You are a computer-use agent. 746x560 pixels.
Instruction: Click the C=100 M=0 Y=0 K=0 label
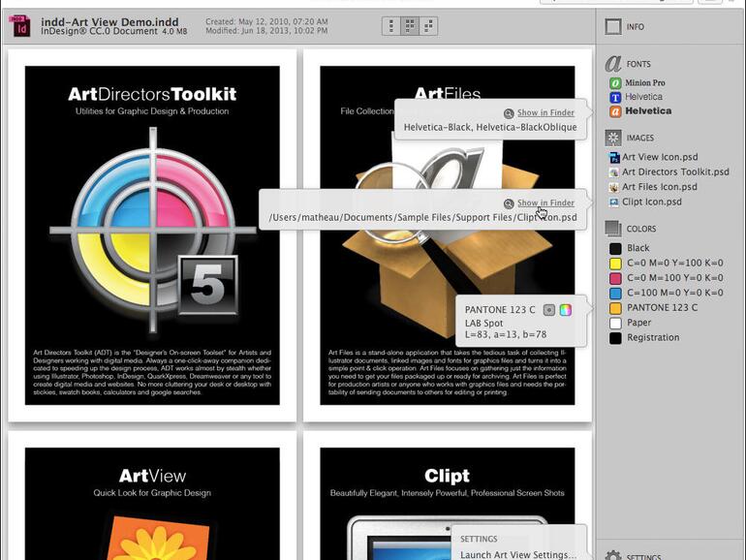click(675, 293)
